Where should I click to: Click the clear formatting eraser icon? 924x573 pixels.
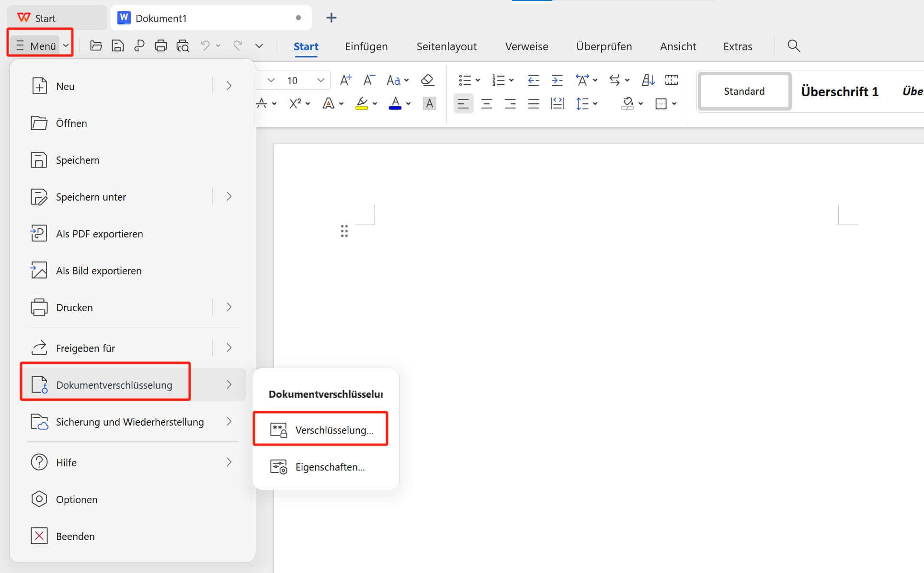point(427,80)
